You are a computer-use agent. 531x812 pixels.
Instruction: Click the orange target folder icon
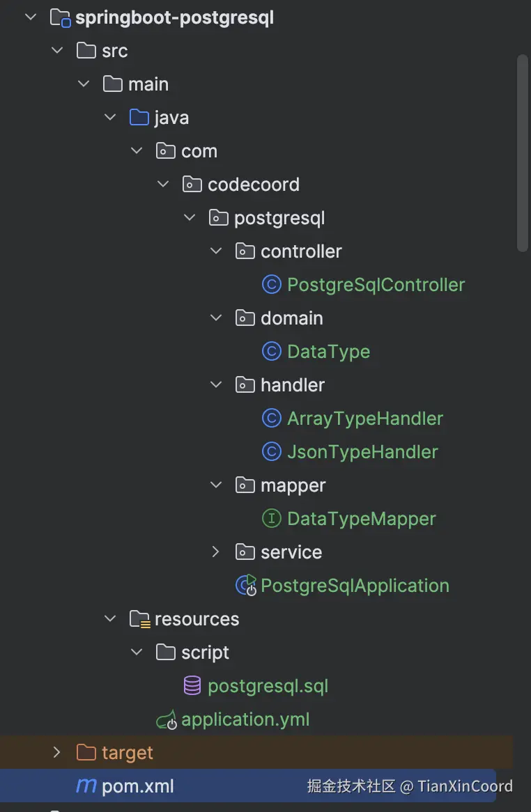tap(86, 753)
